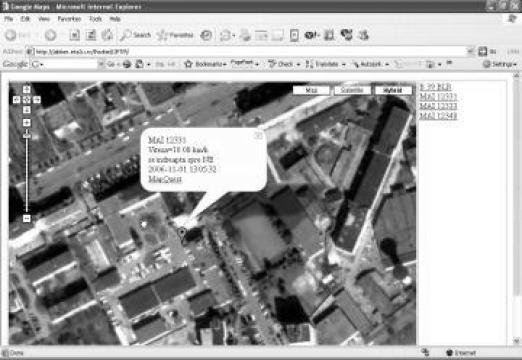Click the Internet zone status bar indicator
Screen dimensions: 522x360
[x=461, y=353]
